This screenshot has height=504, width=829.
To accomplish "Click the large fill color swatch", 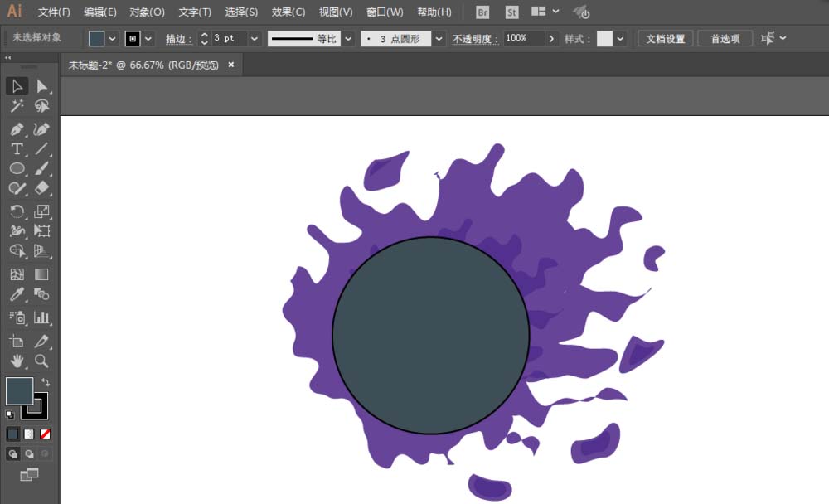I will coord(19,390).
